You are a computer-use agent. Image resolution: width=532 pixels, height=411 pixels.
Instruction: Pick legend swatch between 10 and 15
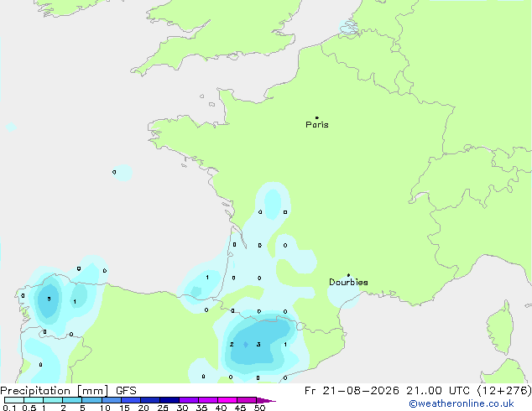pyautogui.click(x=112, y=400)
